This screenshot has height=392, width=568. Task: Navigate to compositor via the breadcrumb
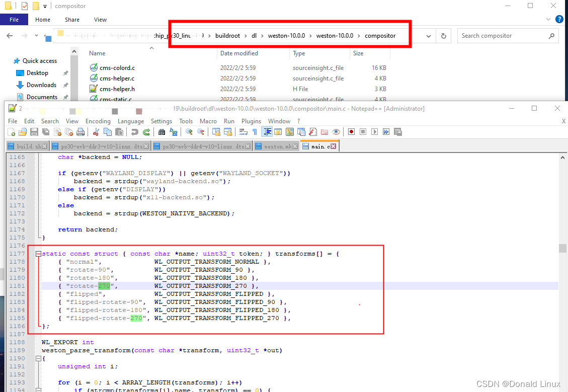coord(381,35)
